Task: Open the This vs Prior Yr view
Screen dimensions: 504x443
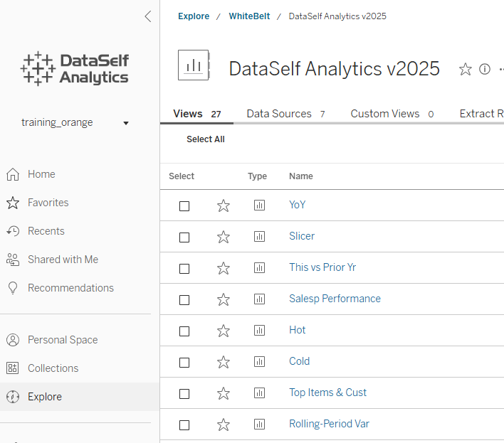Action: [322, 267]
